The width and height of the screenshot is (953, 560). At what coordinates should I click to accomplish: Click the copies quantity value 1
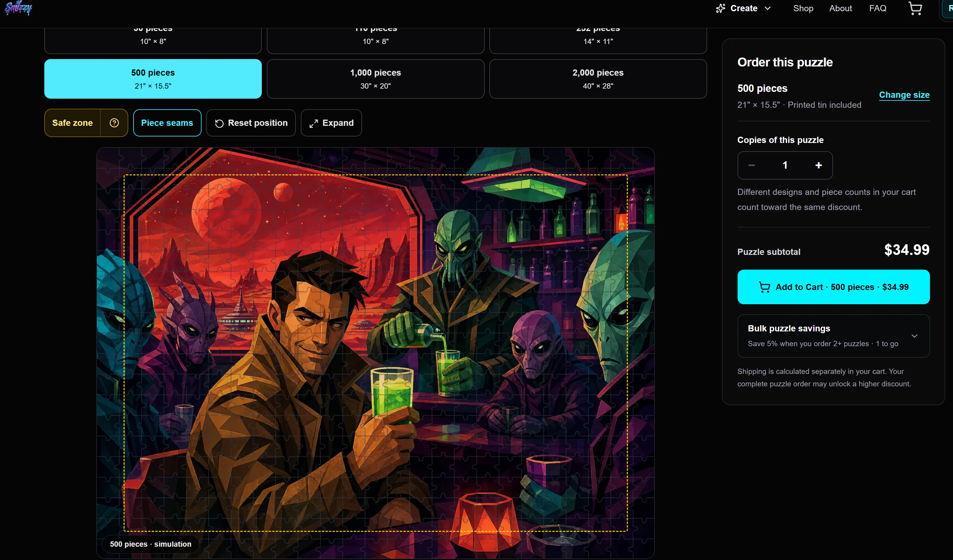[785, 165]
